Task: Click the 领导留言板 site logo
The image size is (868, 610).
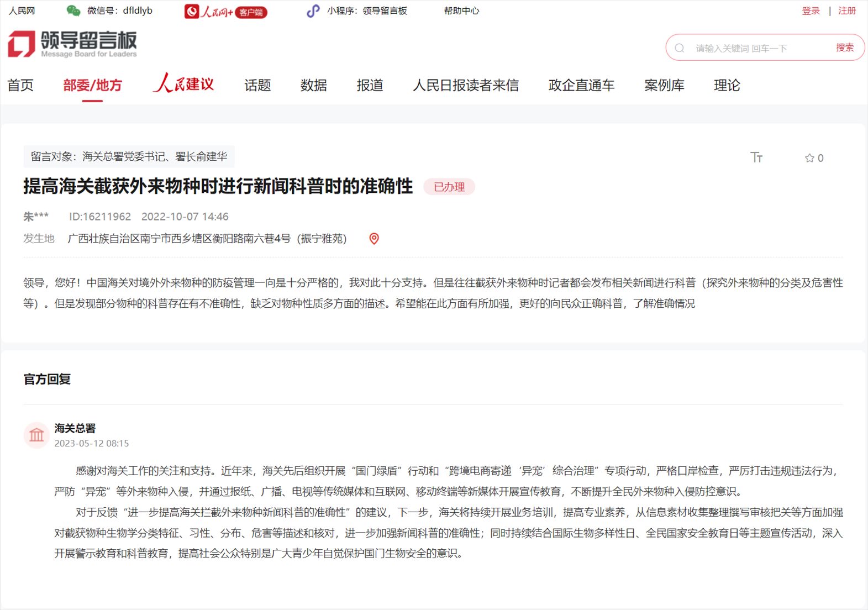Action: tap(72, 44)
